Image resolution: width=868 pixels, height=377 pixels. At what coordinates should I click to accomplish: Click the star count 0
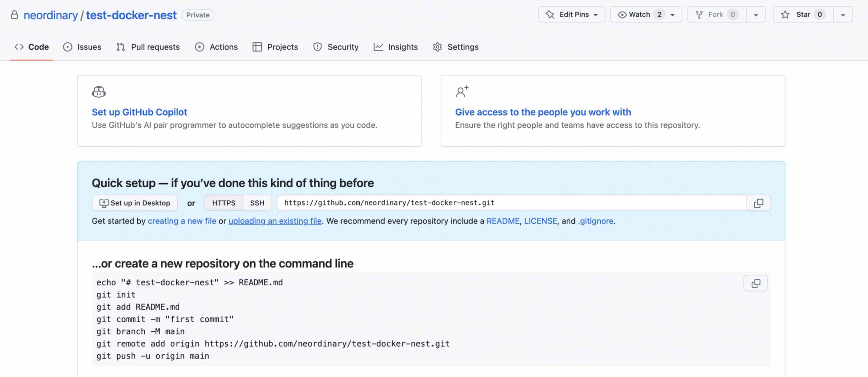[820, 15]
